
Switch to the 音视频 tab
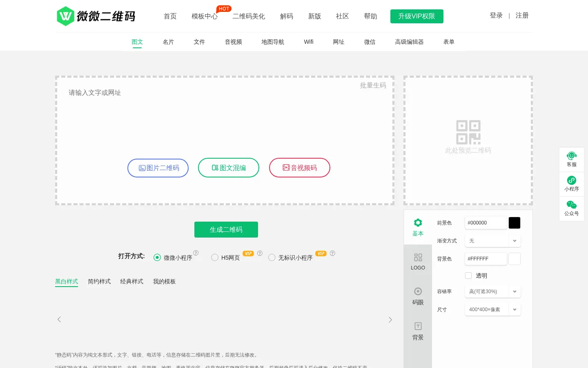(233, 42)
